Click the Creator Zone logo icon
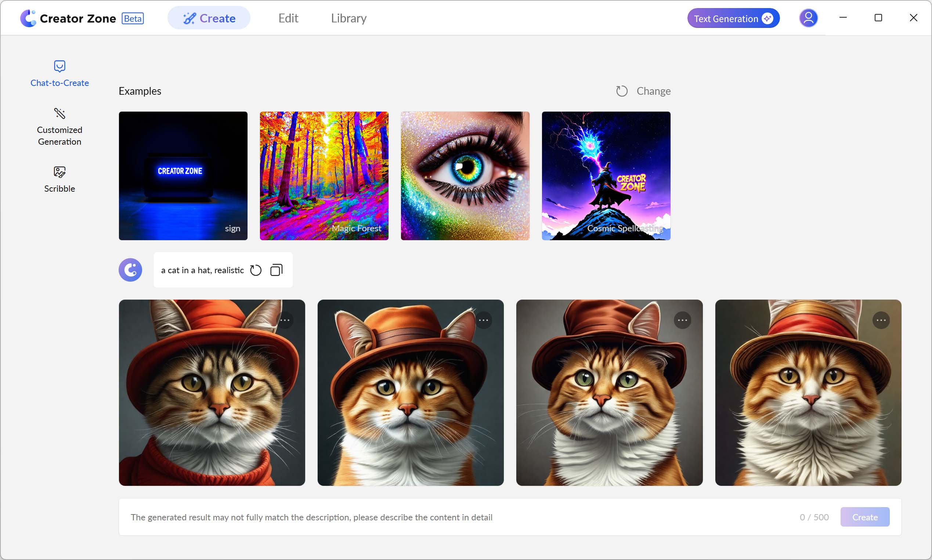 28,18
